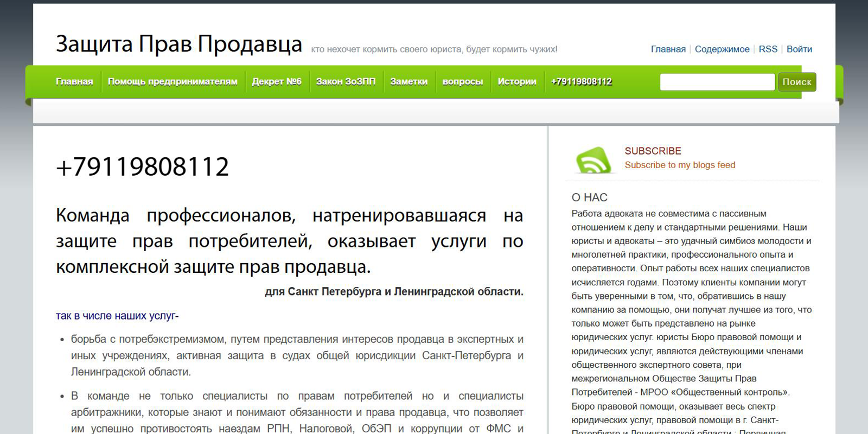The width and height of the screenshot is (868, 434).
Task: Click Subscribe to my blogs feed link
Action: pos(680,165)
